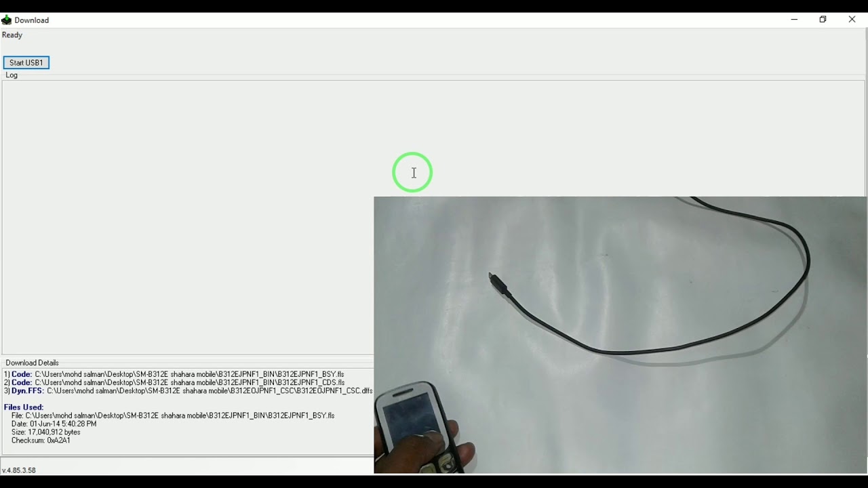Screen dimensions: 868x488
Task: Select the B312EJPNF1_BSY.fls code line 1
Action: (x=174, y=374)
